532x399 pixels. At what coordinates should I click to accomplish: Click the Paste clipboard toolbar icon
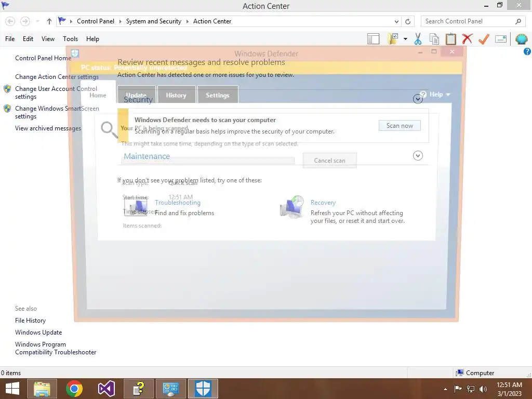click(450, 39)
